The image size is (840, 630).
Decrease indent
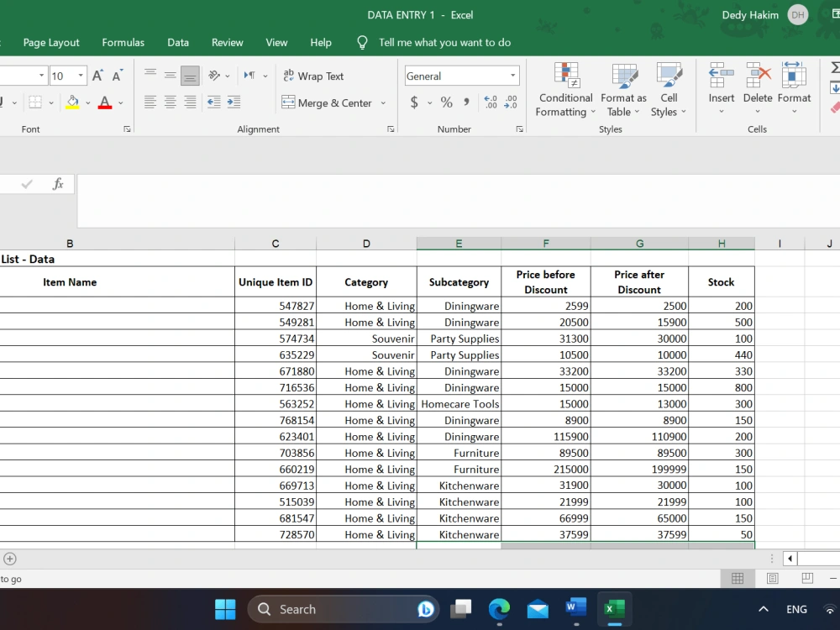[213, 102]
